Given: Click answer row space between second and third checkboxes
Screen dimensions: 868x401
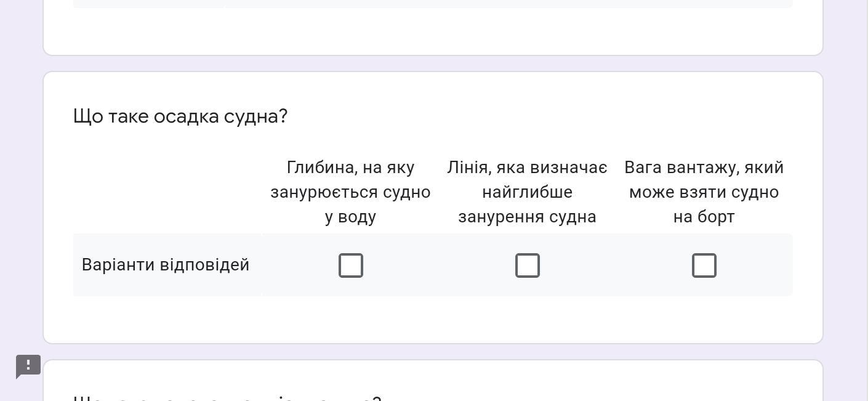Looking at the screenshot, I should click(x=616, y=265).
